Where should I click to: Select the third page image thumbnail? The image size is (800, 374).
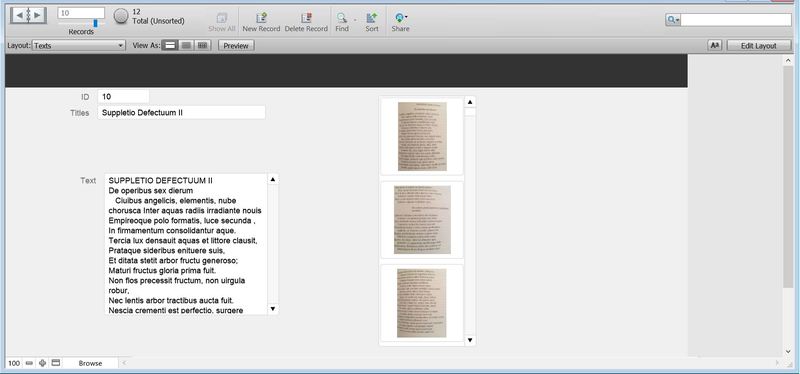point(422,303)
